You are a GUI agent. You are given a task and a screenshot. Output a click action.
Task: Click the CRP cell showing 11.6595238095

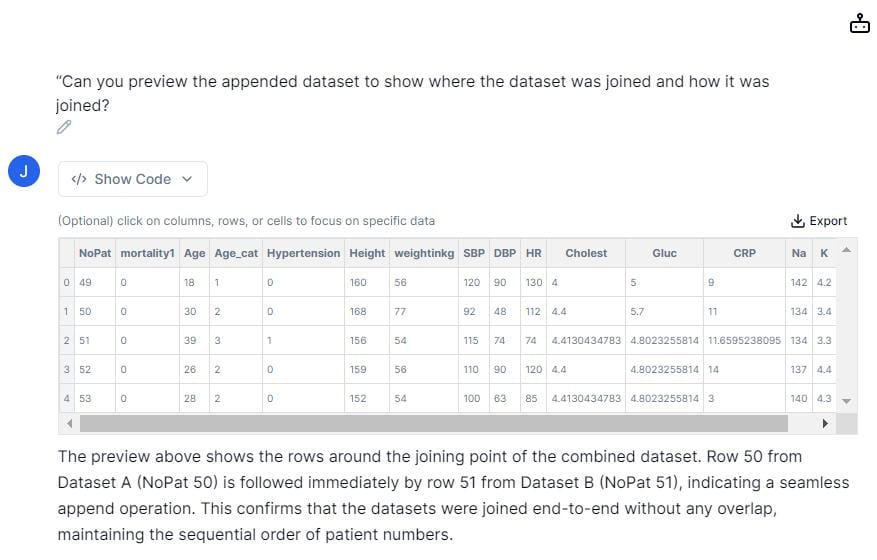click(x=744, y=340)
